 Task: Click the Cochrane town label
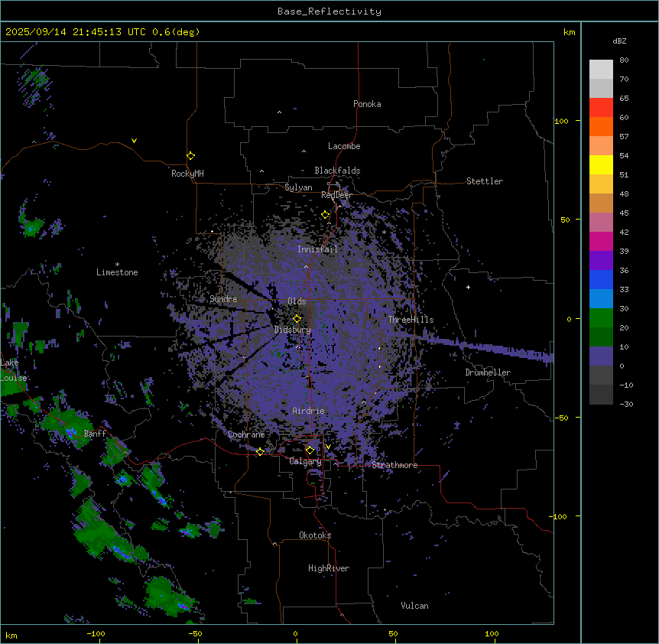(x=246, y=434)
